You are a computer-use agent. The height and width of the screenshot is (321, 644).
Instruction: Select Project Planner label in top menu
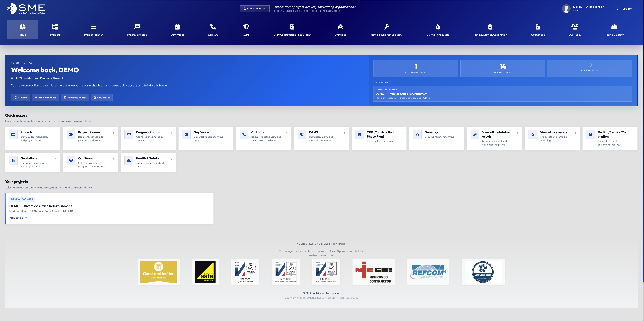point(93,35)
